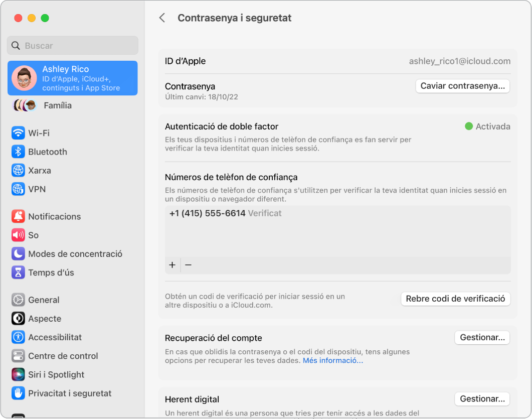Viewport: 532px width, 419px height.
Task: Open Més informació link
Action: (x=332, y=360)
